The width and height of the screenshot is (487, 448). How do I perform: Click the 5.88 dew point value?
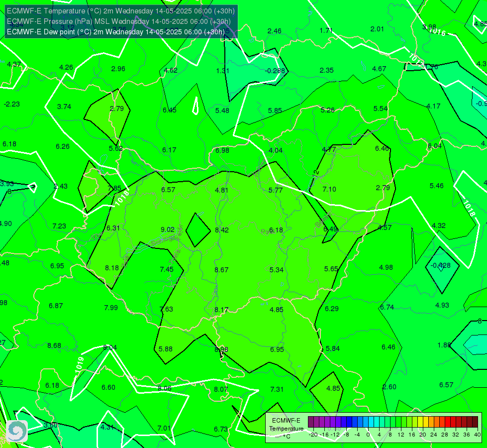click(166, 349)
